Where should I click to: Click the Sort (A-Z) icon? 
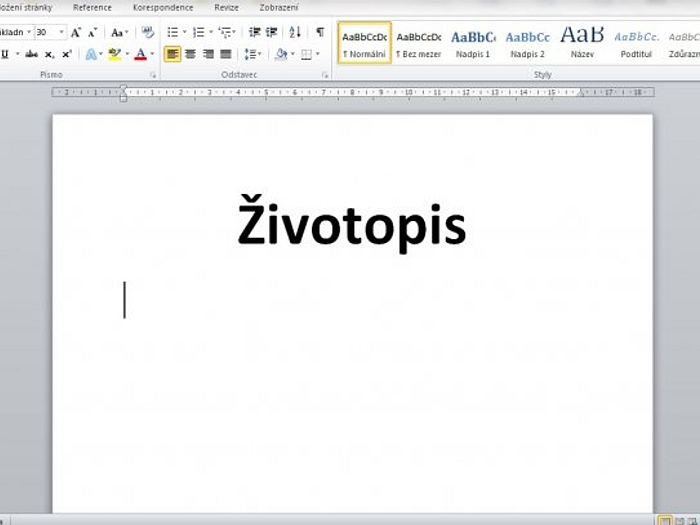click(295, 33)
